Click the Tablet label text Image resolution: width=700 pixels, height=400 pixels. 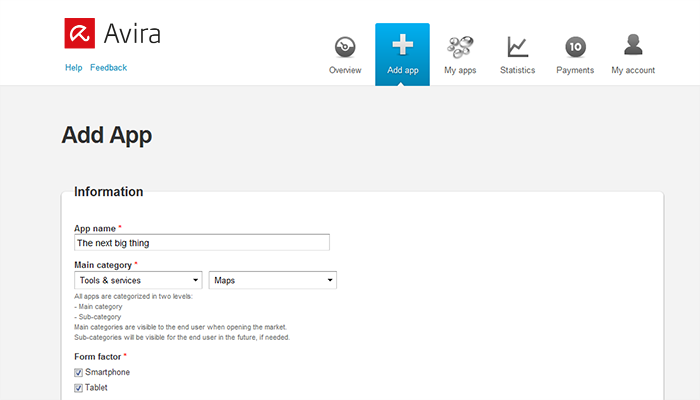click(x=96, y=388)
